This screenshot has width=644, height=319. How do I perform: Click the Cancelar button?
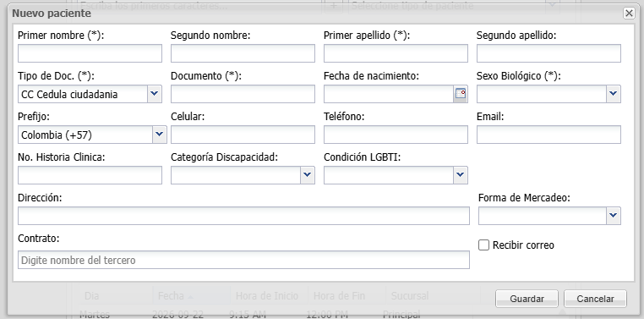click(x=596, y=299)
